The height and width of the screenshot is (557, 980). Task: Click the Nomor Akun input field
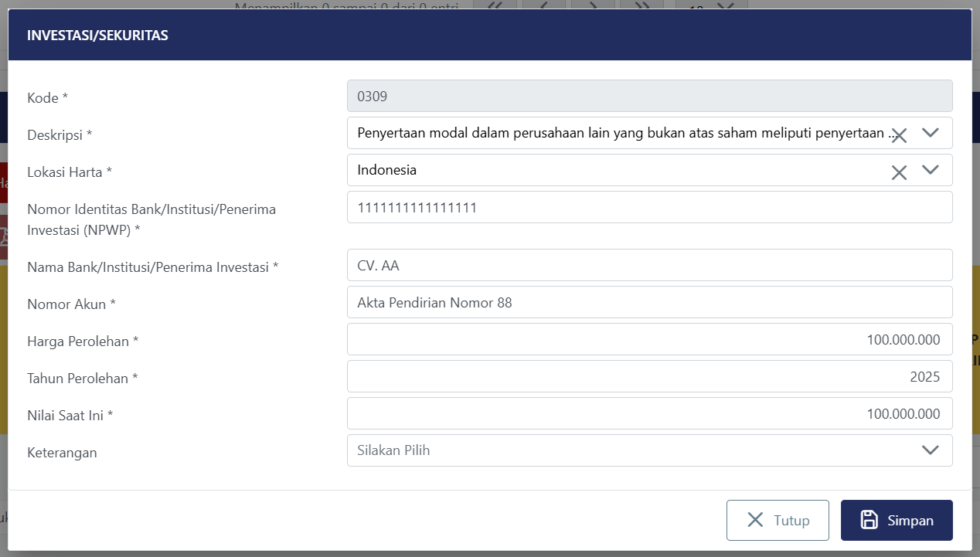coord(649,302)
